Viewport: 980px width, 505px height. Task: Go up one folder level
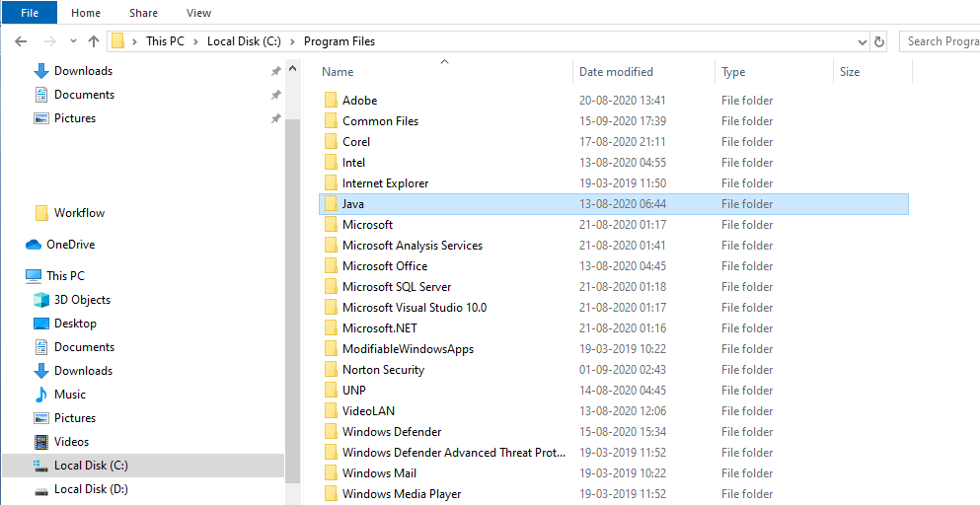[x=94, y=41]
